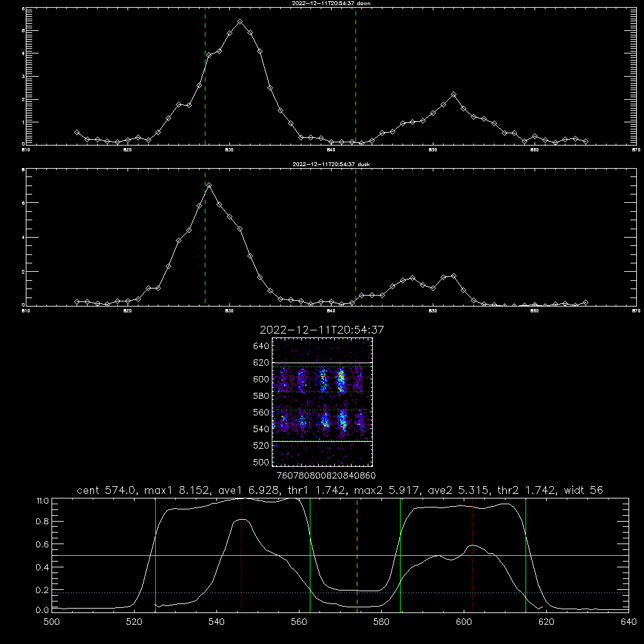
Task: Select the 'max1 8.152' statistic
Action: point(178,490)
